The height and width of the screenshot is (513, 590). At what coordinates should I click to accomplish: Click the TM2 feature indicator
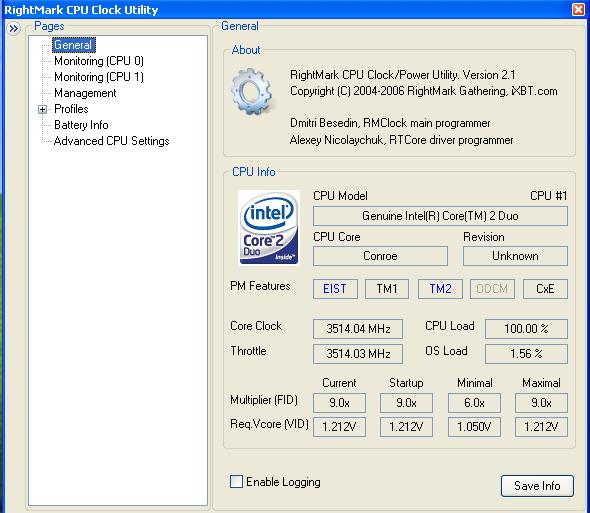[x=440, y=289]
